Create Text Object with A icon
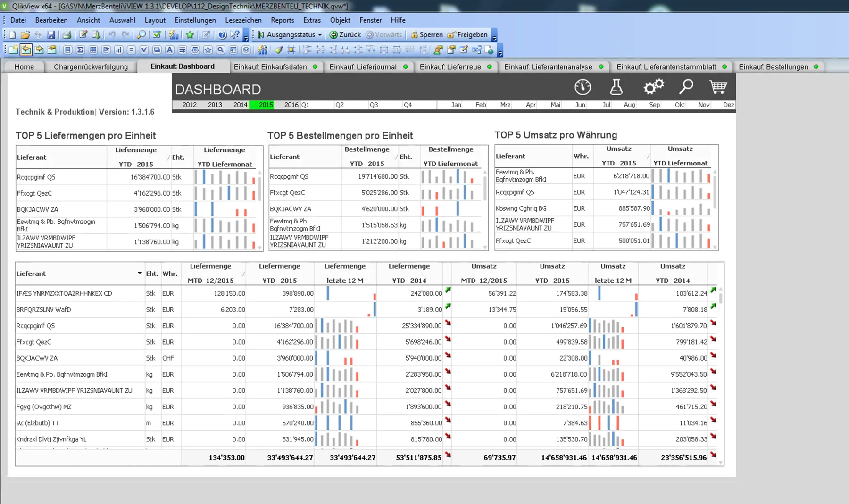Screen dimensions: 849x504 point(170,50)
